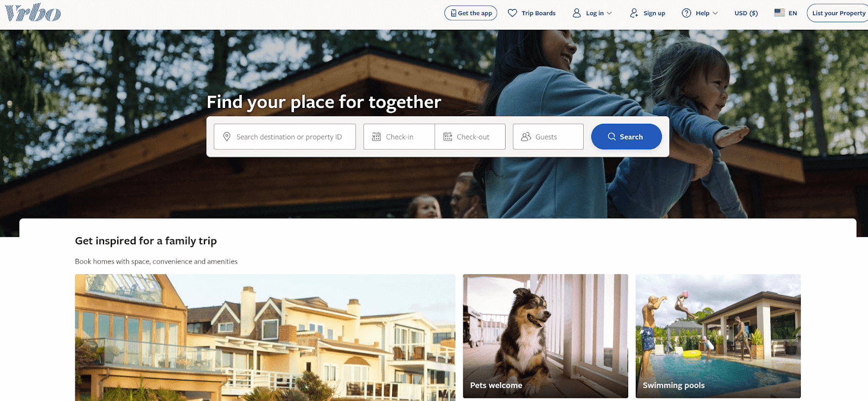Screen dimensions: 868x401
Task: Open the Pets welcome thumbnail card
Action: pyautogui.click(x=545, y=336)
